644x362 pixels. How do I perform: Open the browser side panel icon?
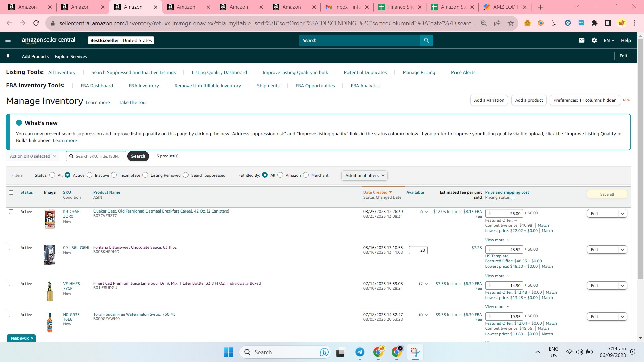pos(608,23)
